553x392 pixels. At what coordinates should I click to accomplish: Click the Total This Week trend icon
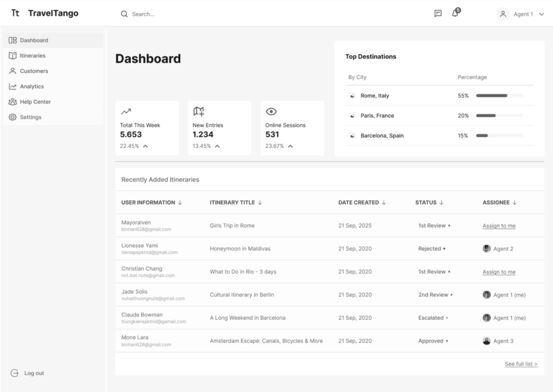pyautogui.click(x=126, y=112)
